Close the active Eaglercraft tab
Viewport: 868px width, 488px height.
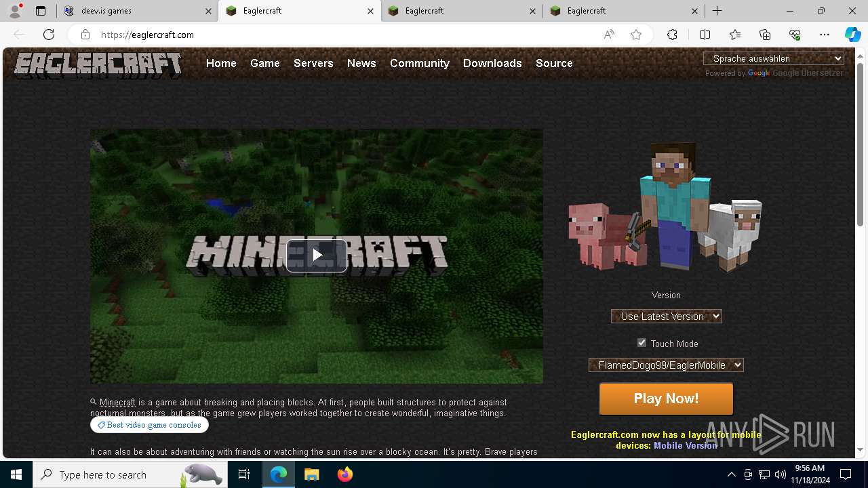click(x=370, y=11)
